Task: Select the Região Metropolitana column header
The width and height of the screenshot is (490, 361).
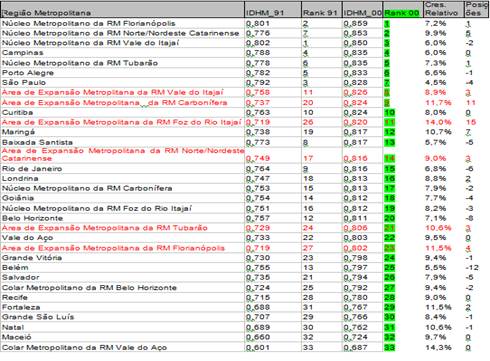Action: (x=123, y=10)
